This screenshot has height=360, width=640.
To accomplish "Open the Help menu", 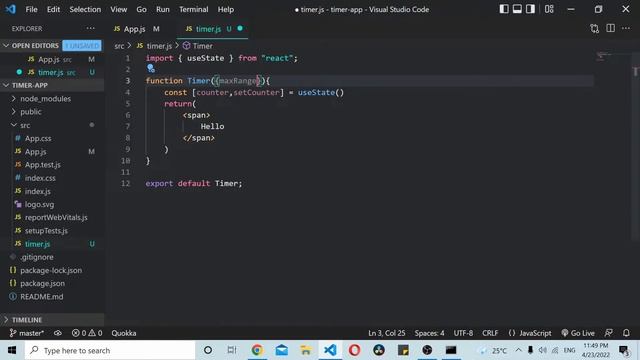I will tap(226, 9).
